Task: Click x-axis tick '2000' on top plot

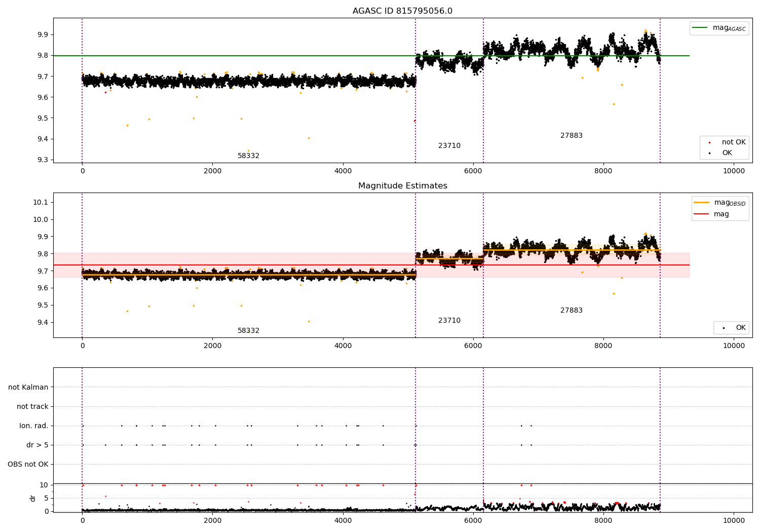Action: pos(213,171)
